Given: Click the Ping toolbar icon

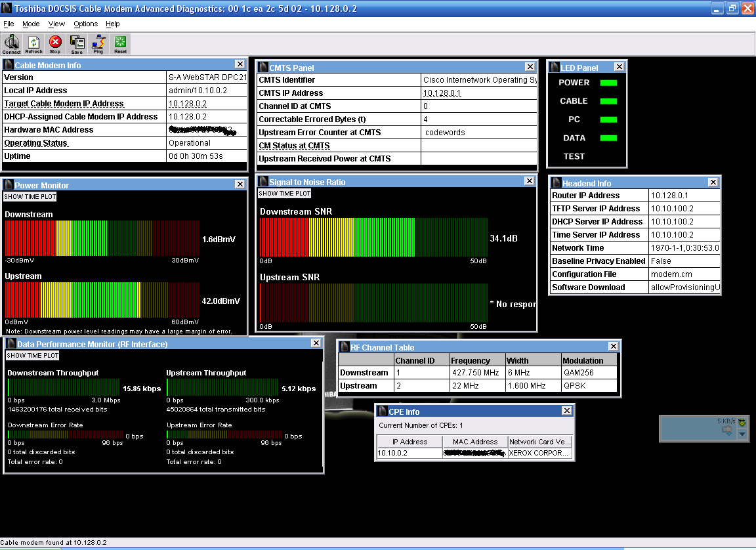Looking at the screenshot, I should pyautogui.click(x=98, y=44).
